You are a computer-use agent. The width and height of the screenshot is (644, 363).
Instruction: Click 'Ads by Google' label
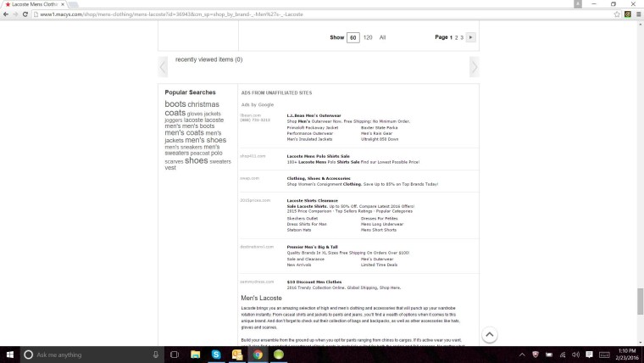258,105
